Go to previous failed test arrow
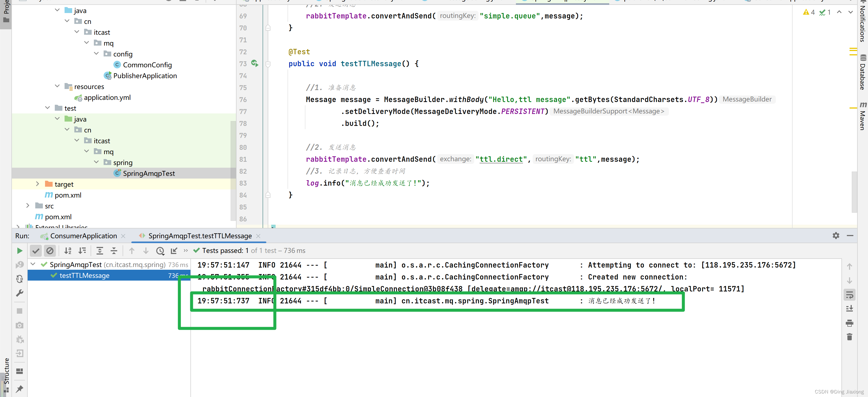This screenshot has width=868, height=397. tap(132, 251)
